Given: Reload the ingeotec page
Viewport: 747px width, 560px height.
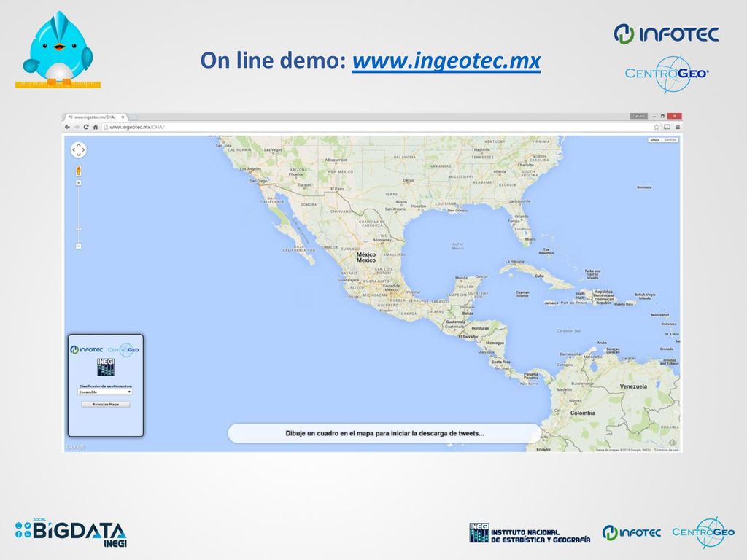Looking at the screenshot, I should point(86,127).
